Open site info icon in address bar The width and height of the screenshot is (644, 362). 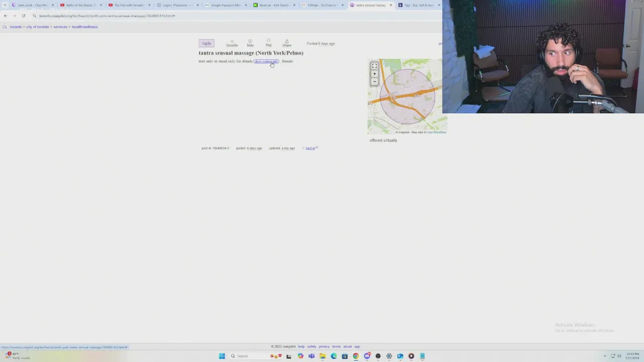(x=34, y=16)
